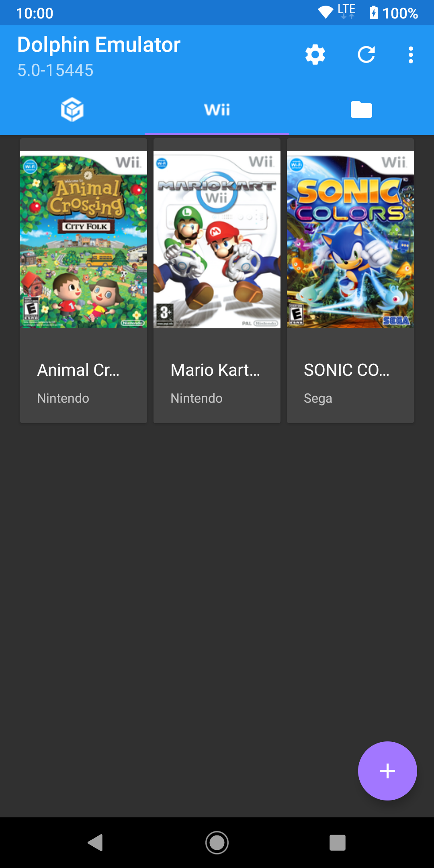Select the Wii tab

(x=217, y=110)
